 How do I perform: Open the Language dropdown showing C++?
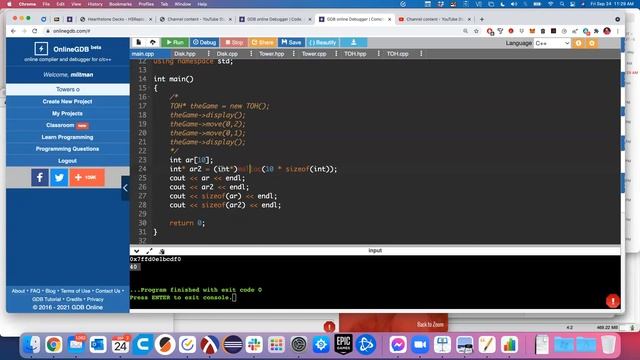pyautogui.click(x=552, y=43)
